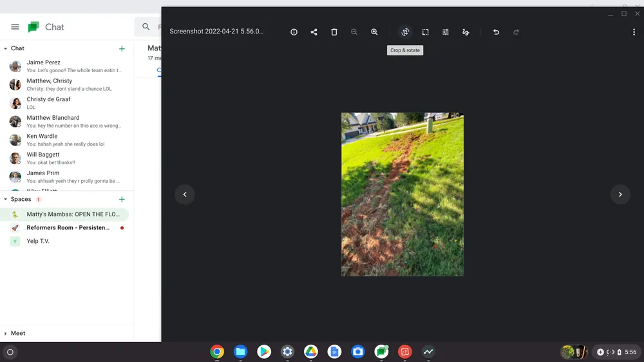Go to the previous image
This screenshot has width=644, height=362.
click(185, 195)
